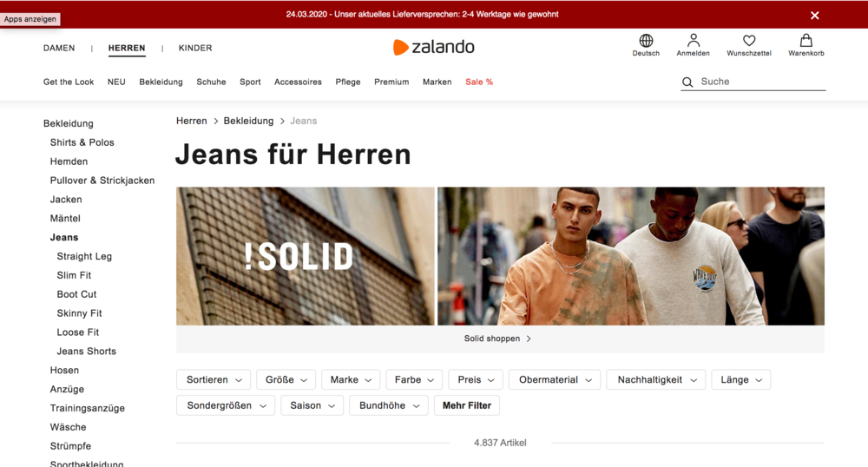Open the language globe icon labeled Deutsch
This screenshot has width=868, height=467.
coord(646,41)
